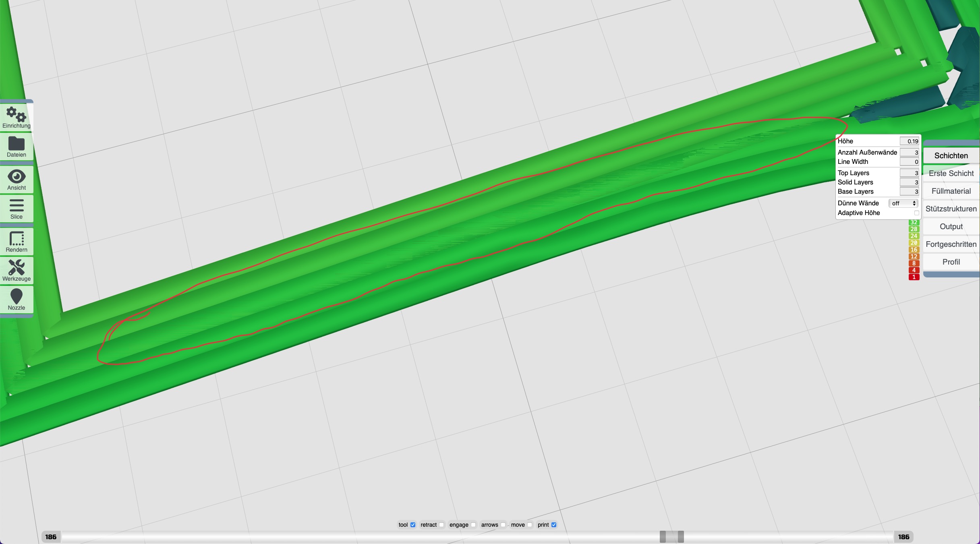This screenshot has width=980, height=544.
Task: Switch to Ansicht view mode
Action: click(17, 180)
